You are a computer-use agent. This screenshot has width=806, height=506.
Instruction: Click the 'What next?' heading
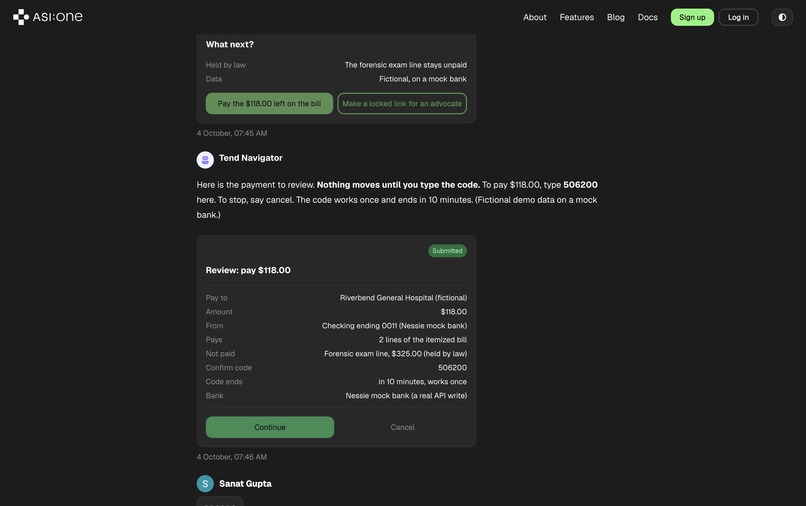pyautogui.click(x=230, y=45)
